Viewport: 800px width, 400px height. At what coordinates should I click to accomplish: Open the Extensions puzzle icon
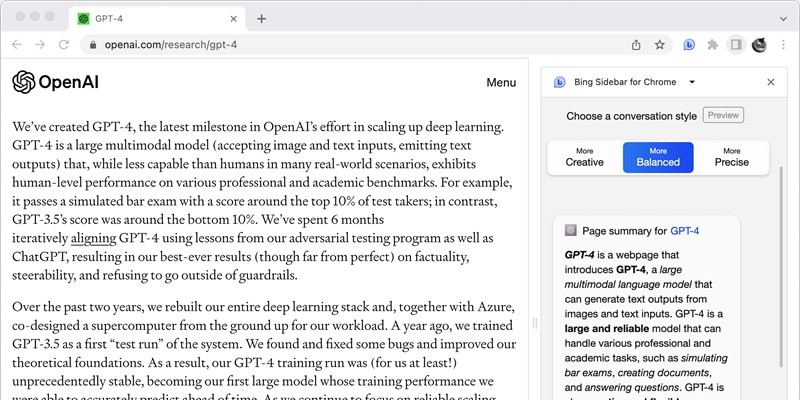click(713, 45)
